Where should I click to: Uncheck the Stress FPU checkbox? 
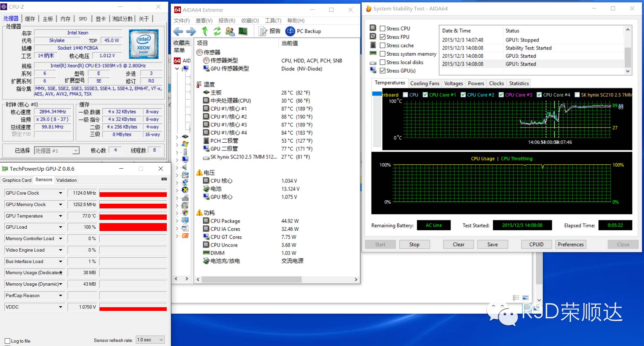click(x=383, y=37)
